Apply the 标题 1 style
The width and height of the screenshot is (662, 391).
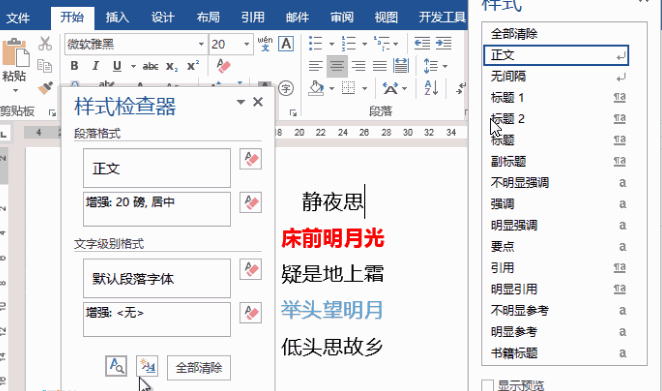tap(556, 98)
